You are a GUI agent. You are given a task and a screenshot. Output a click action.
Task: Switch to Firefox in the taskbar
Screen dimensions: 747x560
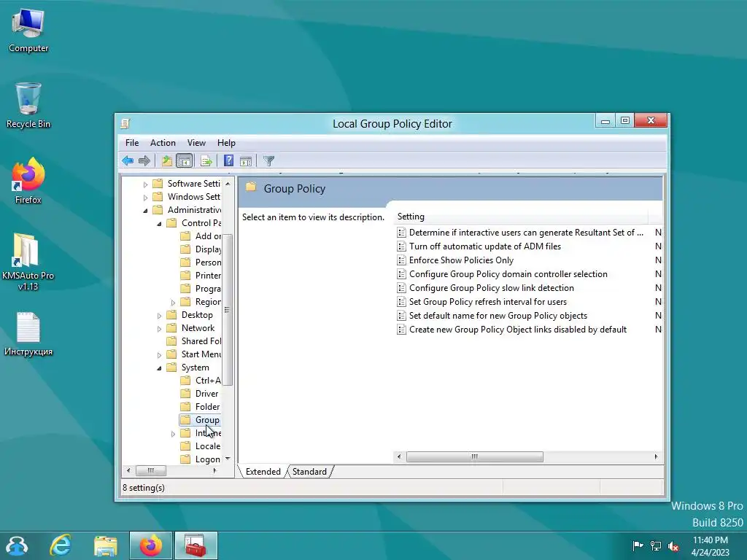pos(150,545)
